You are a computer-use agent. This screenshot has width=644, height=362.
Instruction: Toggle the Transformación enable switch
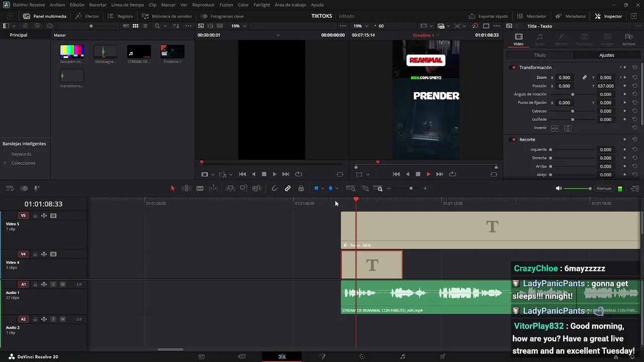pos(513,67)
